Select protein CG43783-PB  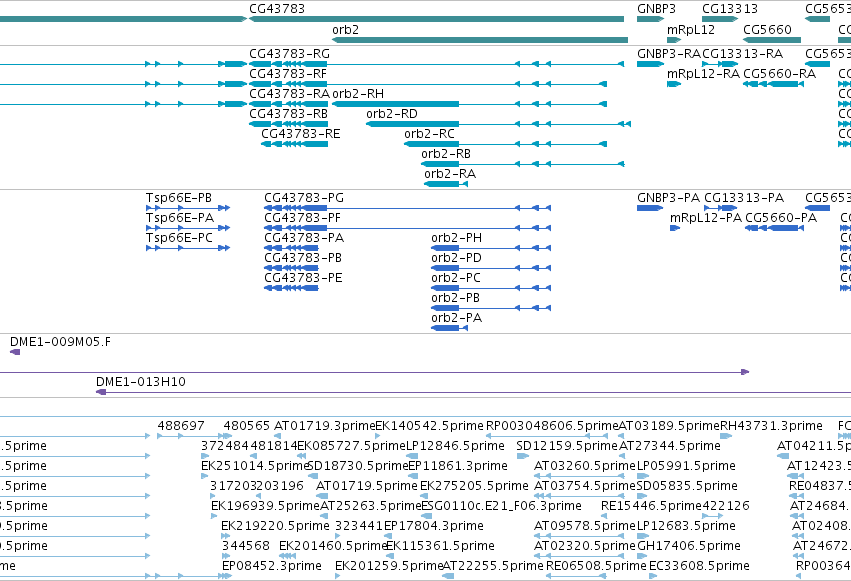(x=303, y=258)
